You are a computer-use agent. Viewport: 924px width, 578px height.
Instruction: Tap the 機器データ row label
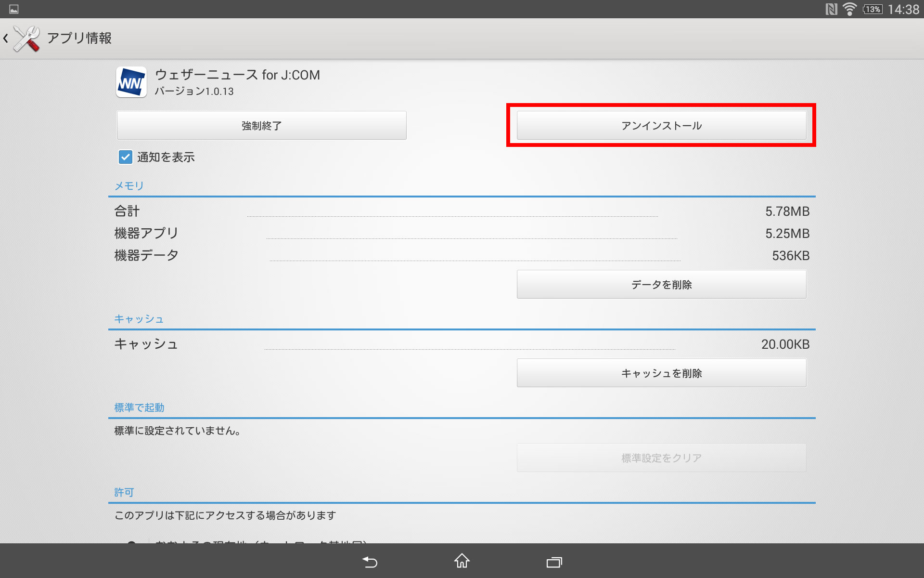(x=146, y=255)
